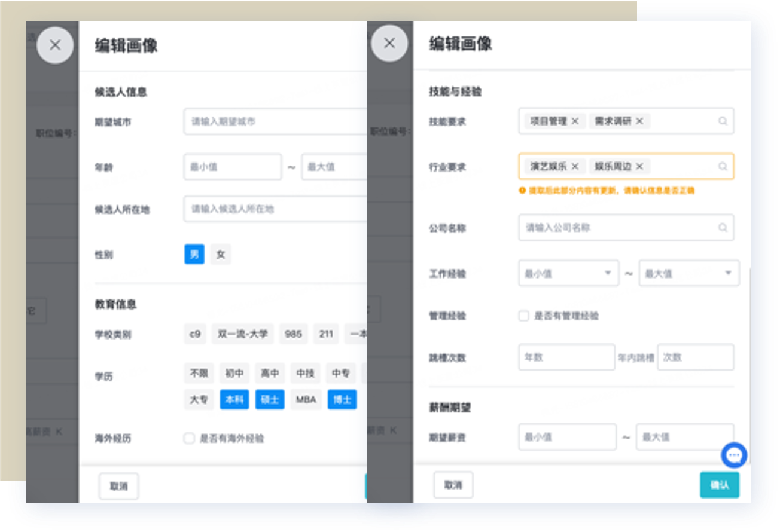Select the 双一流-大学 school category
780x532 pixels.
[x=242, y=334]
